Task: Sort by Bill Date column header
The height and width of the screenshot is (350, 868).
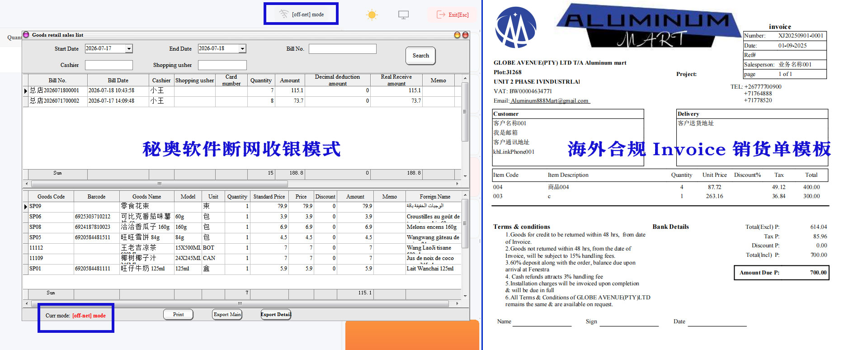Action: point(118,80)
